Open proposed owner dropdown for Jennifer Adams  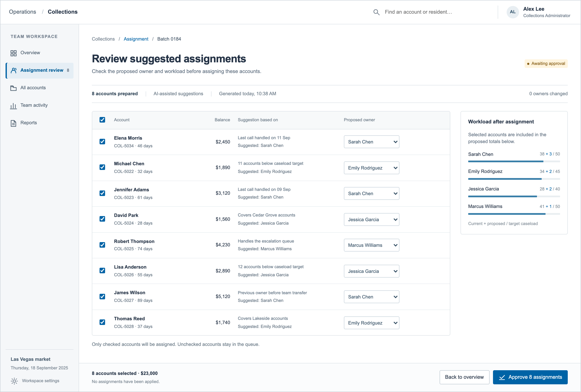click(x=371, y=193)
